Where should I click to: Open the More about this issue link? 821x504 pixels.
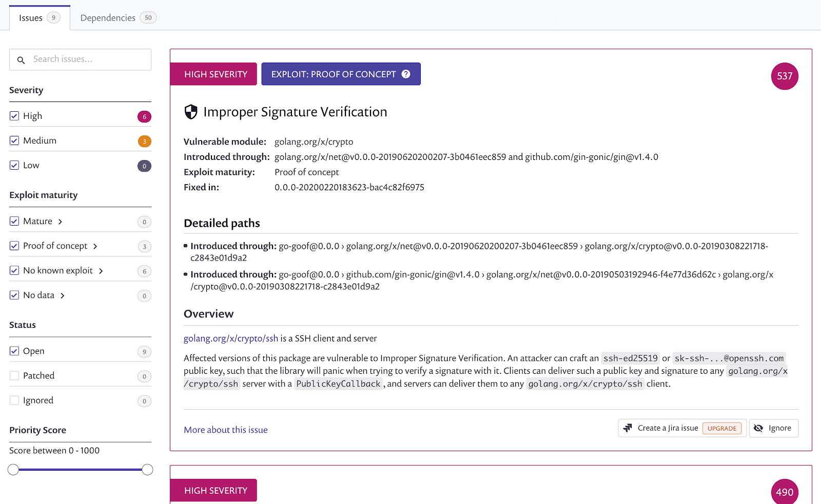tap(225, 430)
